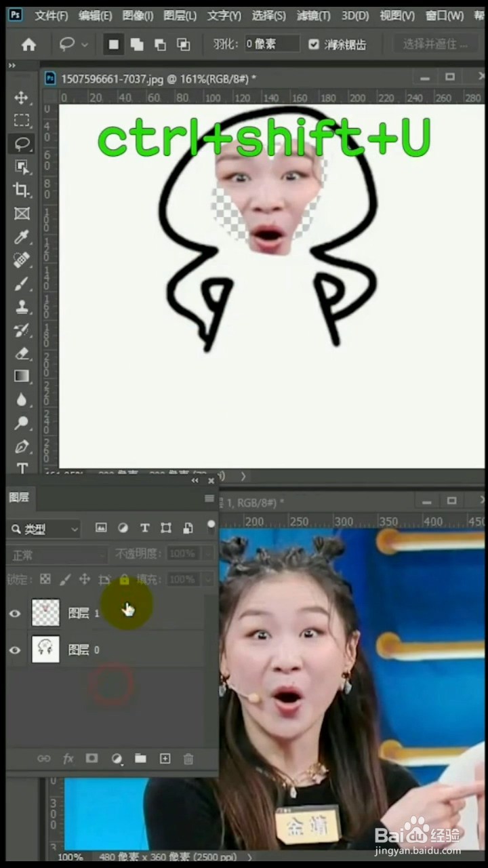Select the History Brush tool
488x868 pixels.
pyautogui.click(x=22, y=330)
